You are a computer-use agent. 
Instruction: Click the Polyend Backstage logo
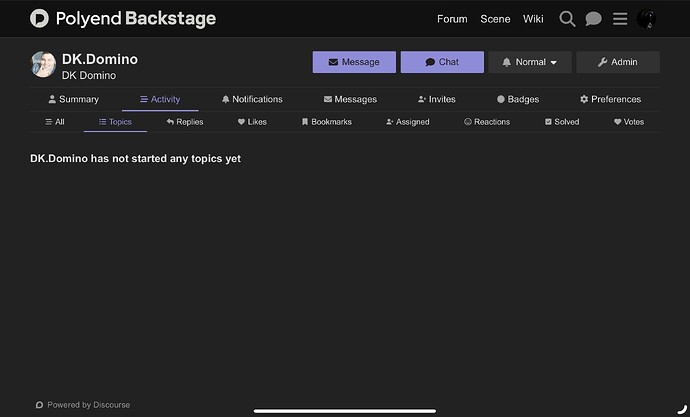[x=123, y=18]
